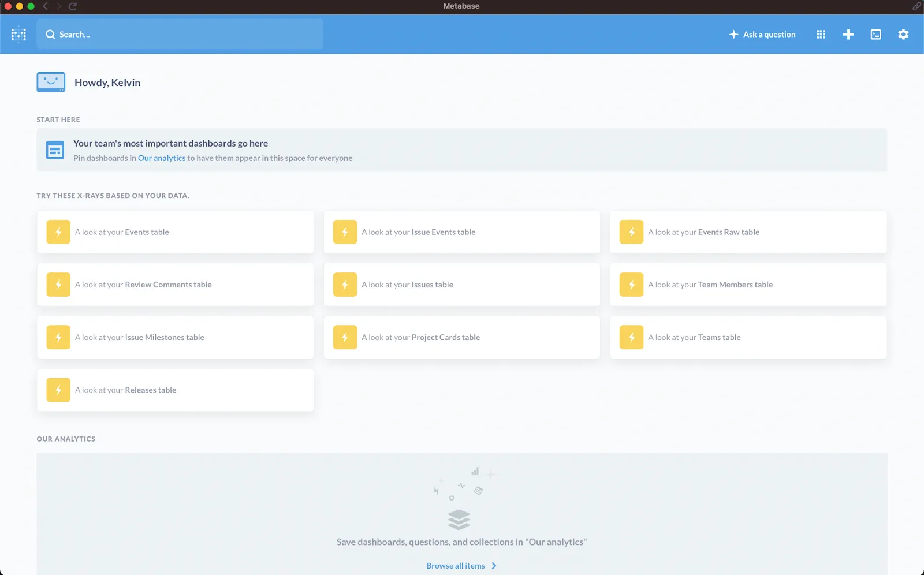Viewport: 924px width, 575px height.
Task: Open X-ray for Teams table
Action: click(748, 337)
